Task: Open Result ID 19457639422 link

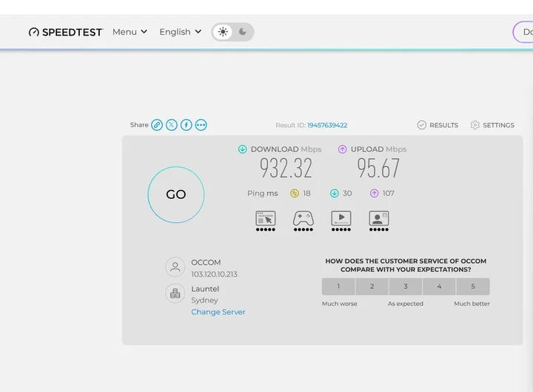Action: [x=327, y=125]
